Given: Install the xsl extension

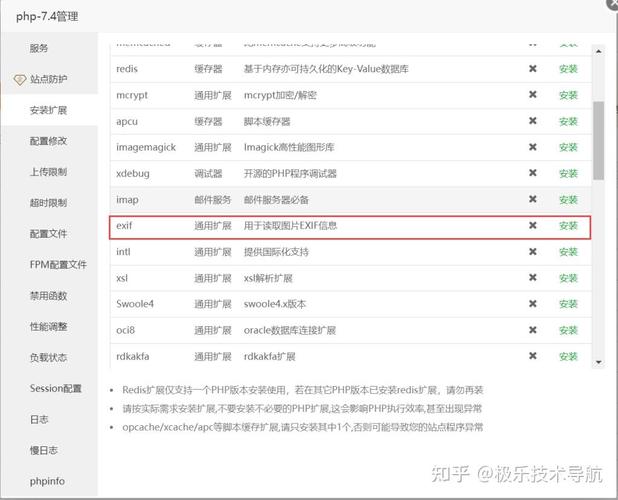Looking at the screenshot, I should [568, 278].
